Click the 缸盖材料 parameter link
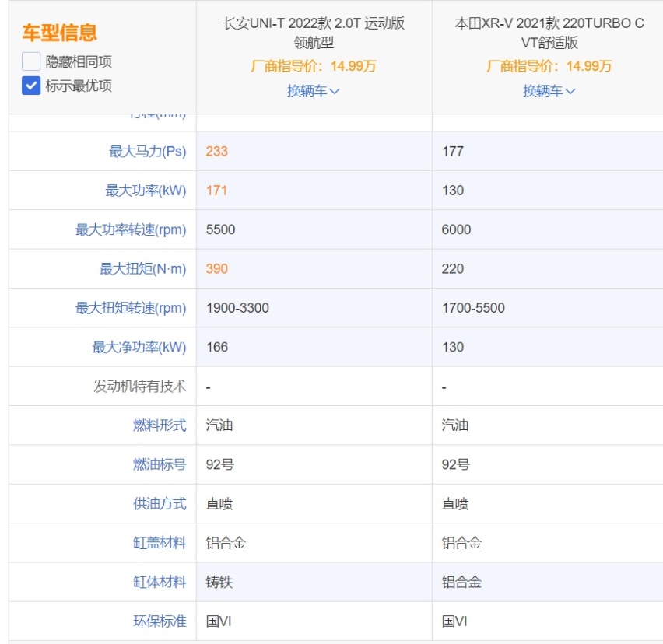This screenshot has height=644, width=663. click(160, 543)
